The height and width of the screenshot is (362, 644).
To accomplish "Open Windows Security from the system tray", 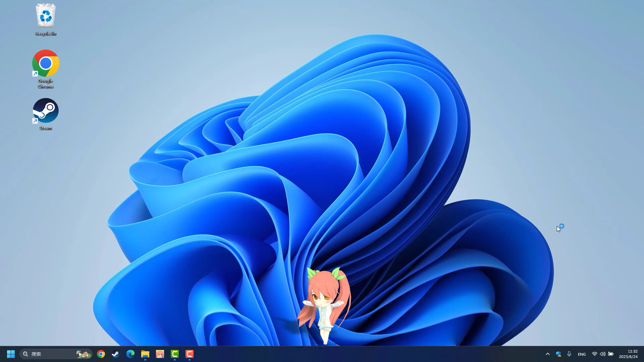I will (x=558, y=354).
